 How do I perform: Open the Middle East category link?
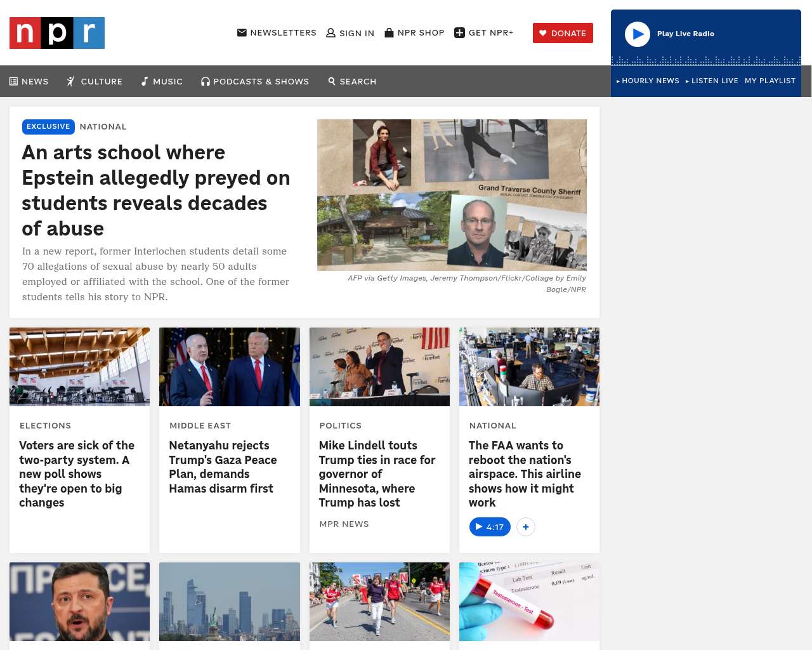pos(200,425)
